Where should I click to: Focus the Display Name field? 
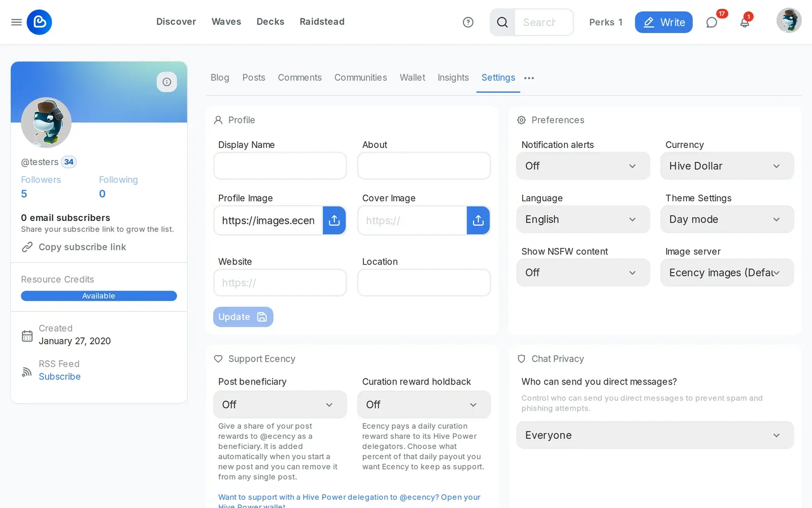pos(280,166)
